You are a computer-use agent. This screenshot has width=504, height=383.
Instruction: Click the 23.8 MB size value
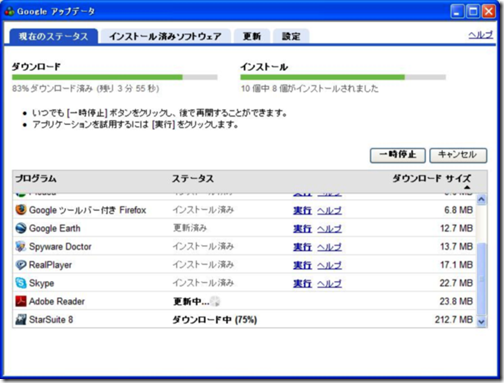pyautogui.click(x=456, y=301)
